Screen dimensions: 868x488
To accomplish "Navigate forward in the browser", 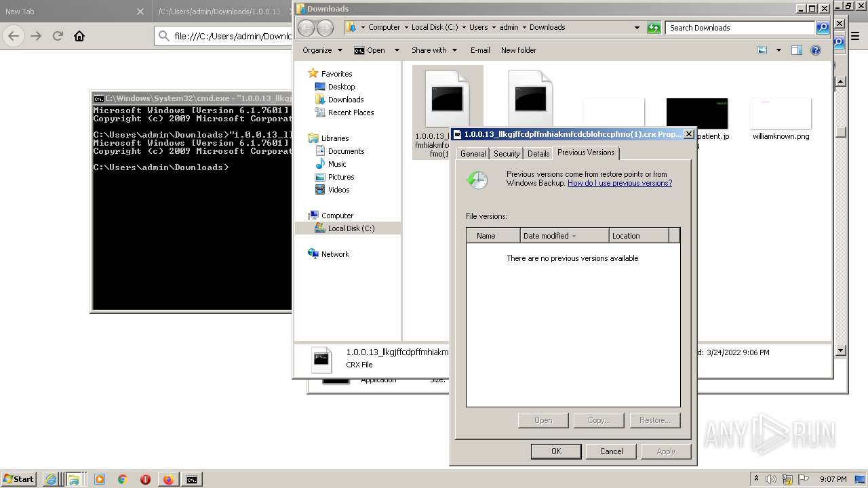I will 36,36.
